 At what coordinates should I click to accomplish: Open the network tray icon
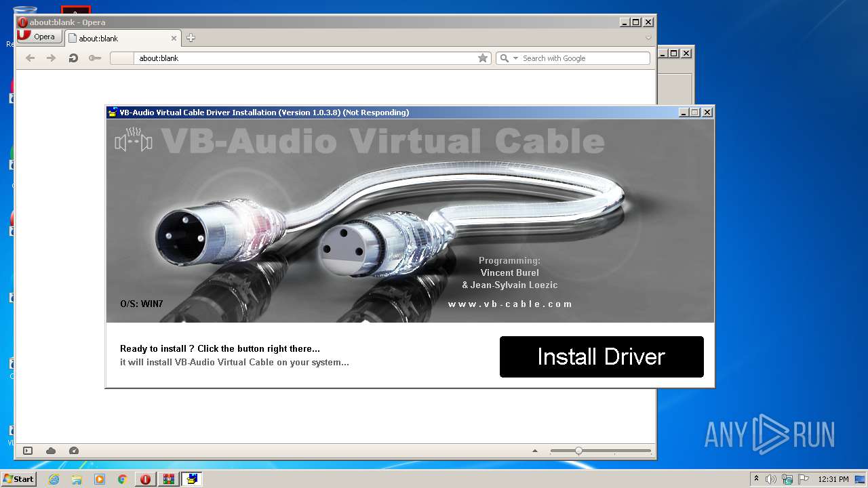tap(787, 479)
